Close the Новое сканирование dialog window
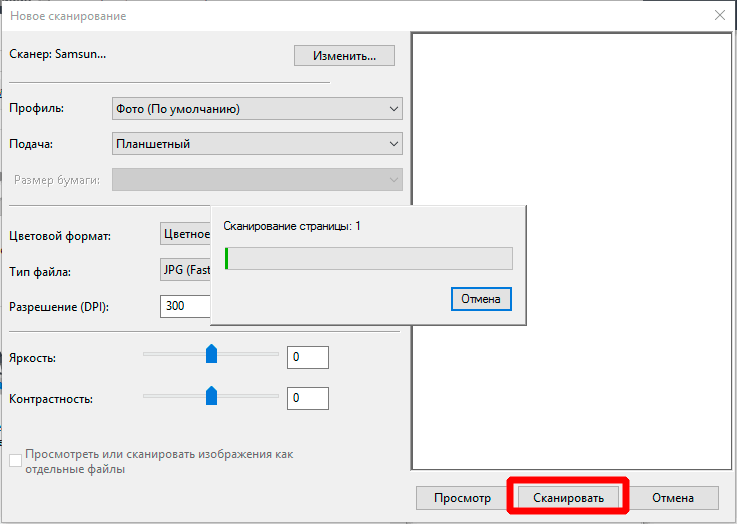 [x=719, y=16]
